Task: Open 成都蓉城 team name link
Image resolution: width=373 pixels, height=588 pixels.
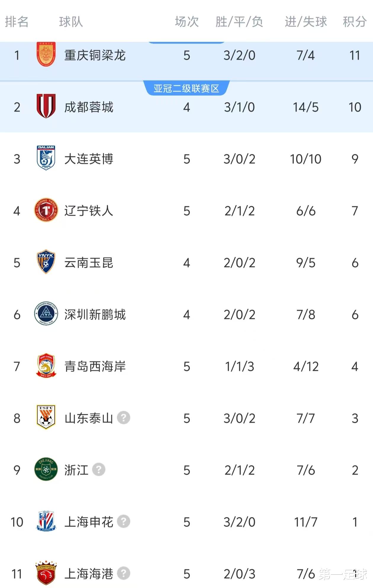Action: 89,107
